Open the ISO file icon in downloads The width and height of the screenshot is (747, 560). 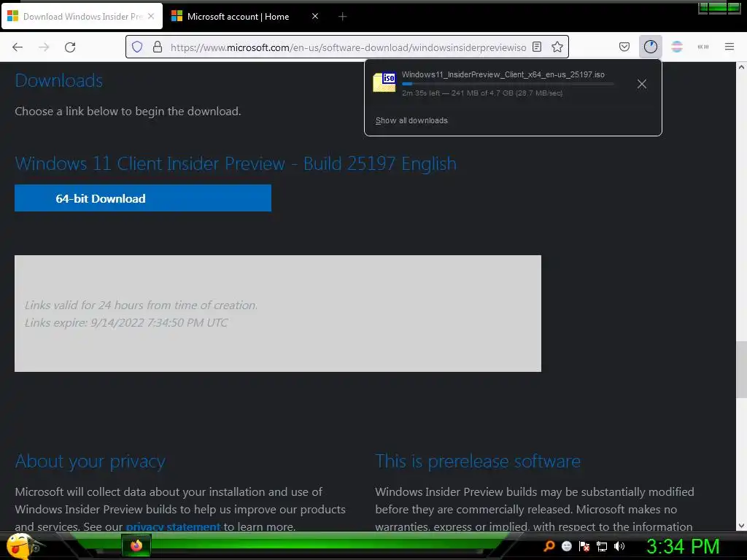click(x=384, y=82)
